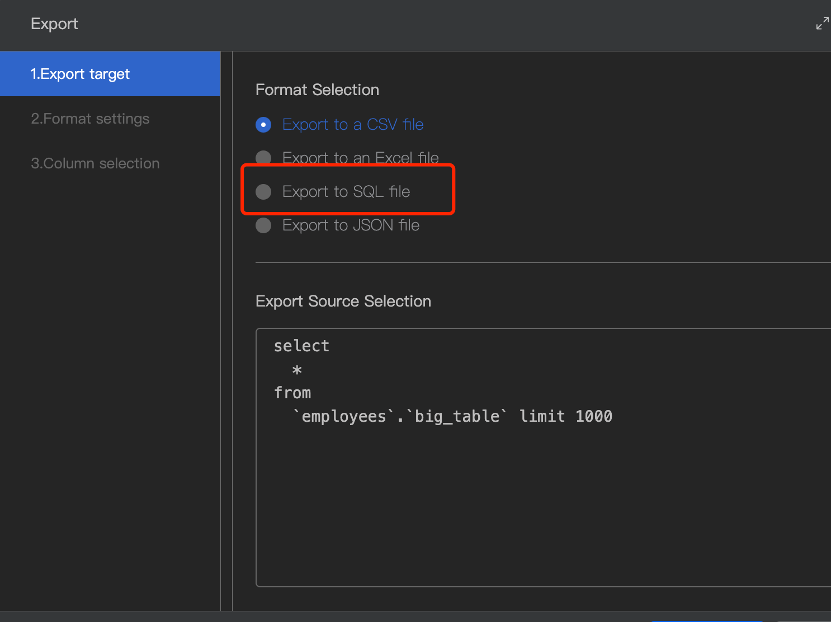This screenshot has width=832, height=622.
Task: Enable the JSON file radio button
Action: click(x=263, y=226)
